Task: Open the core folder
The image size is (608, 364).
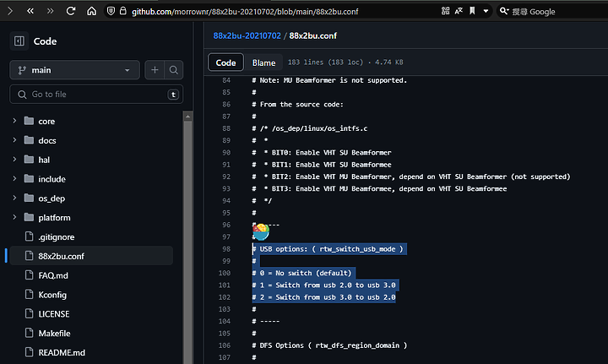Action: [46, 122]
